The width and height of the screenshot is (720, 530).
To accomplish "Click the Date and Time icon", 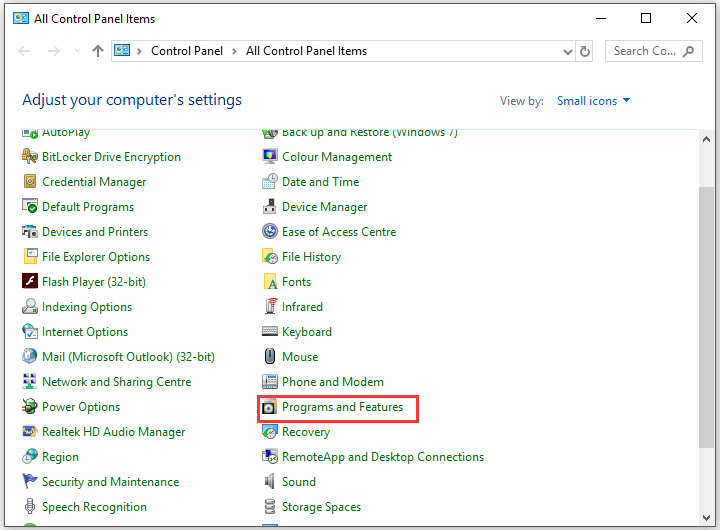I will point(270,181).
